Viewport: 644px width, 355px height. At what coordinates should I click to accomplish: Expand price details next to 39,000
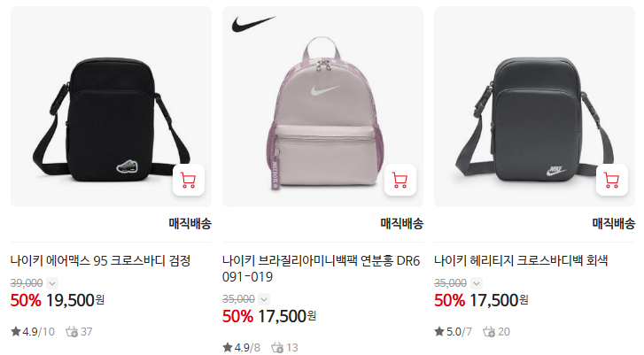coord(52,283)
